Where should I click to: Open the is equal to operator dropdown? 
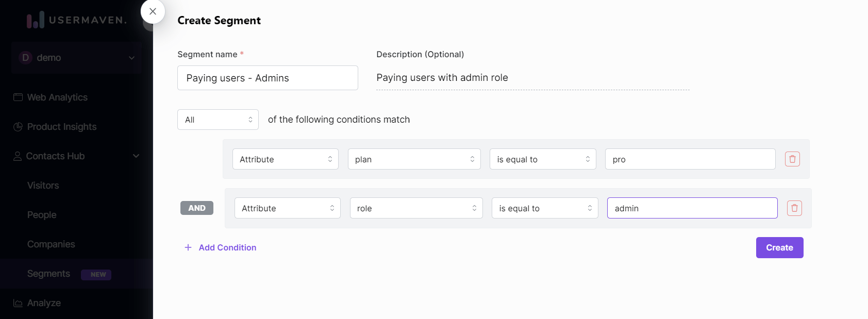[x=542, y=159]
